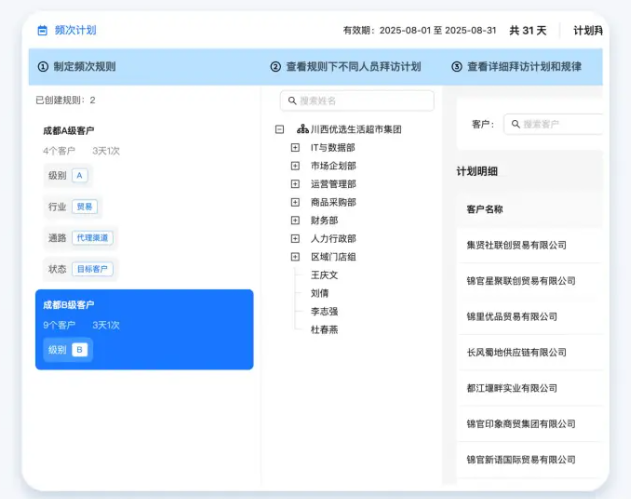Collapse the 区域门店组 tree node
The width and height of the screenshot is (631, 499).
295,257
